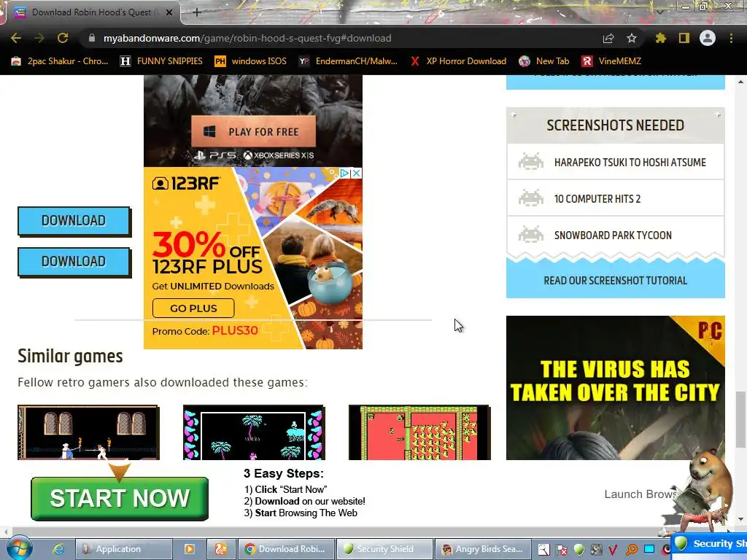This screenshot has height=560, width=747.
Task: Open the sword-fighting game thumbnail
Action: pos(88,432)
